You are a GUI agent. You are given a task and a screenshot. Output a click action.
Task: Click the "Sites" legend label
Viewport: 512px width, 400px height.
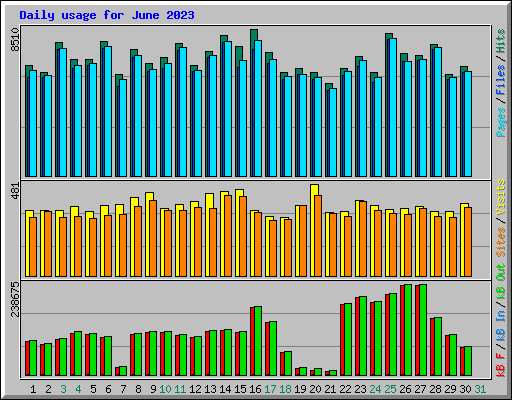pyautogui.click(x=501, y=242)
